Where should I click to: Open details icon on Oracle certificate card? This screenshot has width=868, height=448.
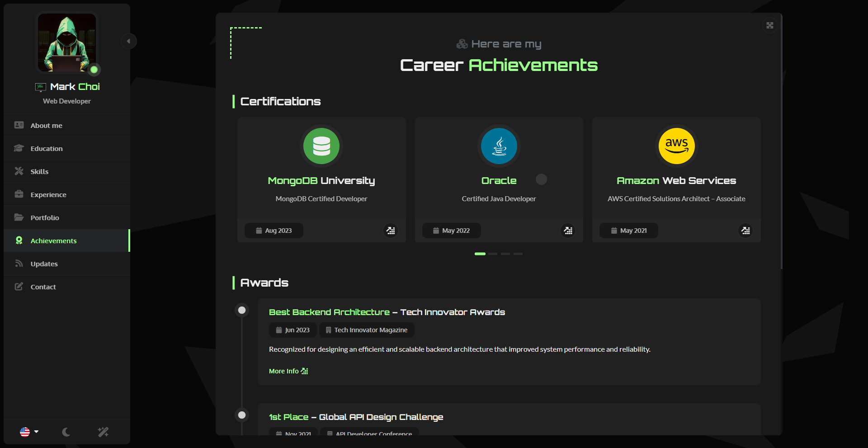click(568, 231)
